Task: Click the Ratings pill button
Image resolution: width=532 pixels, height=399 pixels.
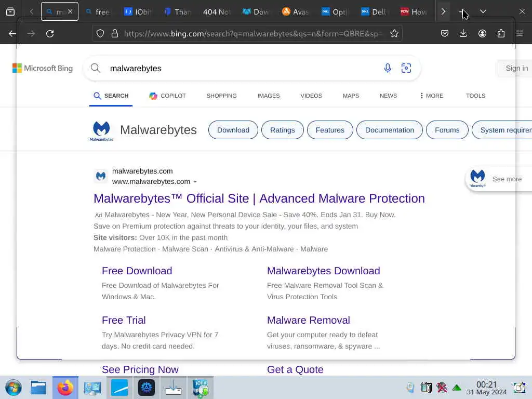Action: (282, 130)
